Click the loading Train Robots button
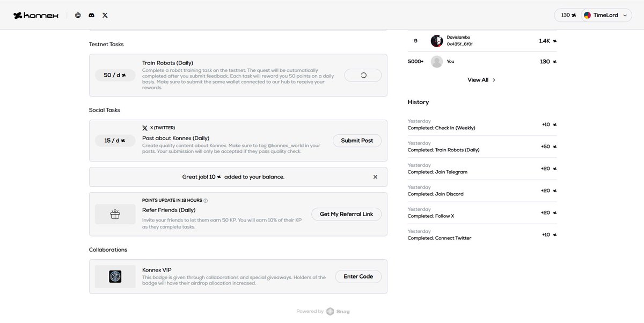 363,75
